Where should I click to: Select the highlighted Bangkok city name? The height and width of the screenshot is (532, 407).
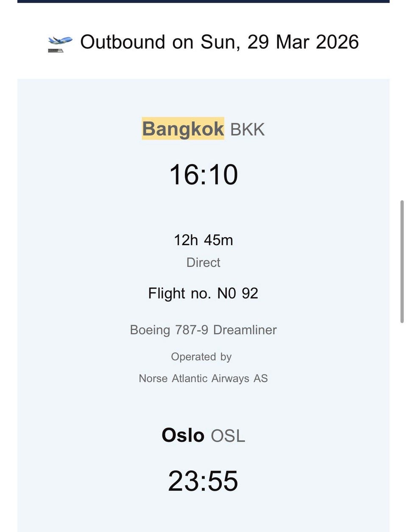(183, 129)
